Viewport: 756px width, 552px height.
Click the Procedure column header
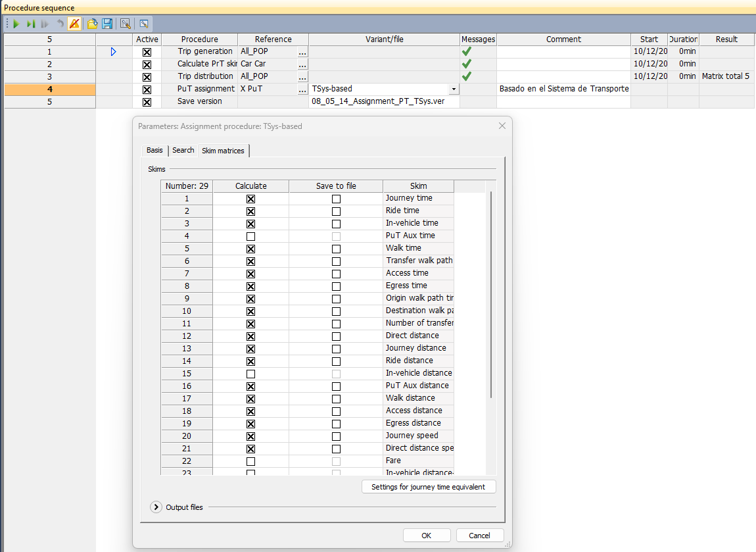click(x=199, y=39)
